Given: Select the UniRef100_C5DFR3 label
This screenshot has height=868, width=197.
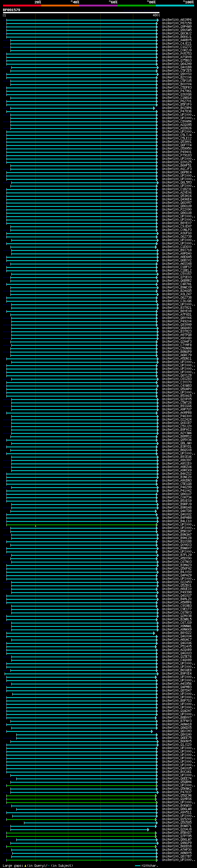Looking at the screenshot, I should (x=177, y=88).
